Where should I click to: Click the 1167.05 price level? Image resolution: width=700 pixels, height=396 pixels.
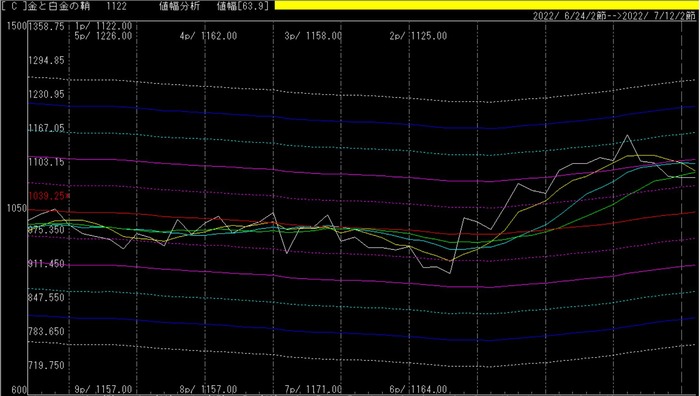46,128
